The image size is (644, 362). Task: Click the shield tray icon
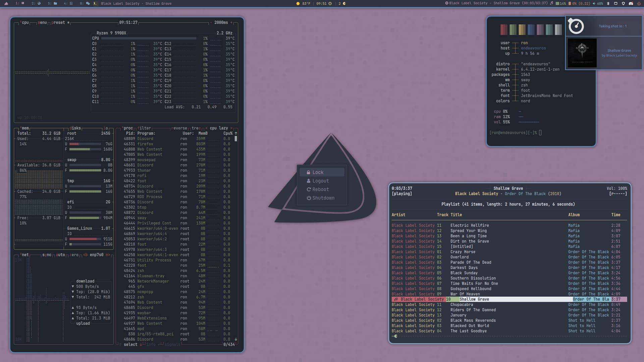623,3
